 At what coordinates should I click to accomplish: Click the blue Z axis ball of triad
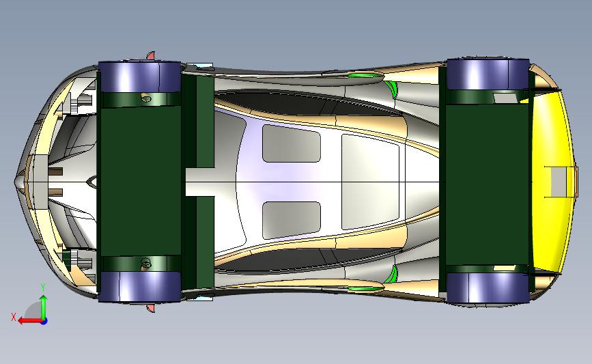(44, 322)
